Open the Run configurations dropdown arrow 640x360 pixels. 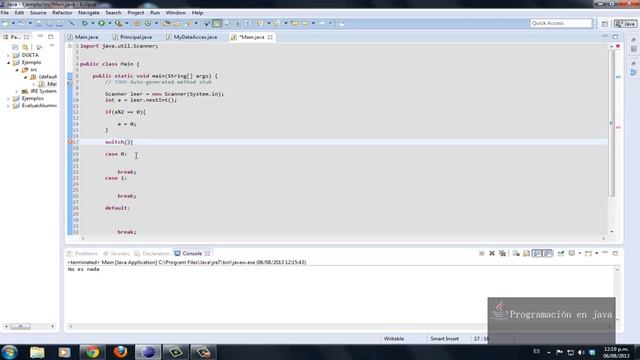[x=109, y=24]
